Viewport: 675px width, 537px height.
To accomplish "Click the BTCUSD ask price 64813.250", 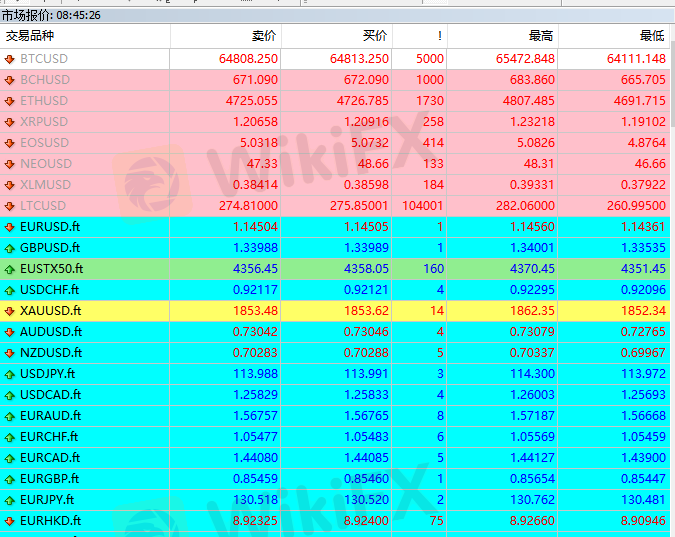I will coord(359,59).
